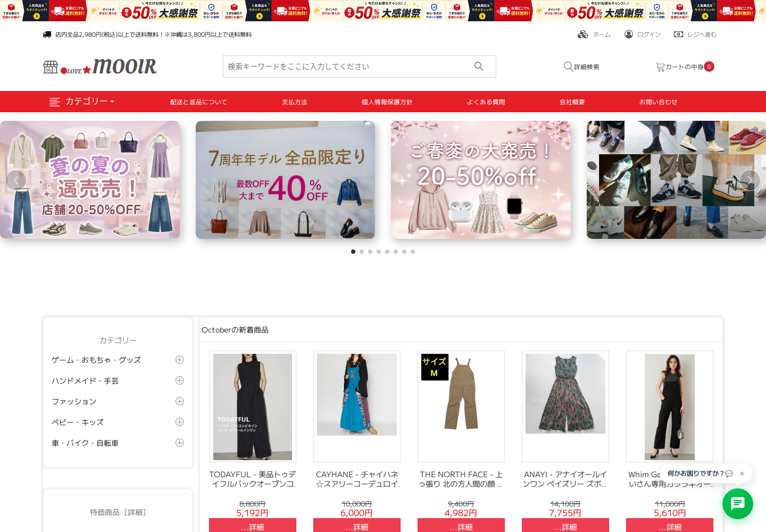Click 詳細 button under 7,755円 product
This screenshot has width=766, height=532.
tap(565, 526)
